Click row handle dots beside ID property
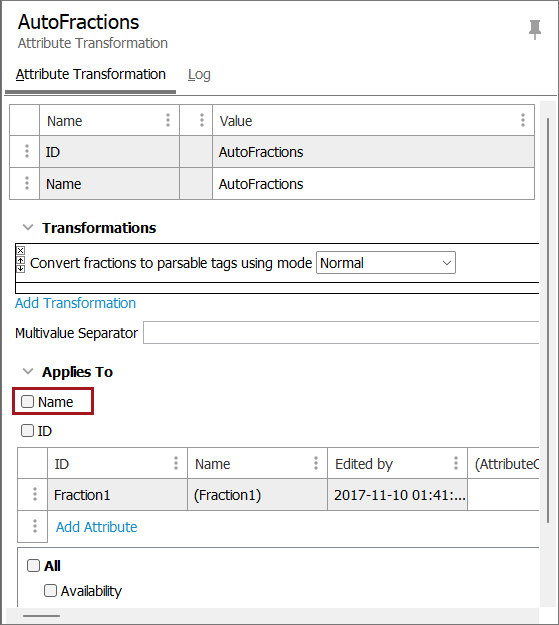Image resolution: width=559 pixels, height=625 pixels. pos(27,151)
